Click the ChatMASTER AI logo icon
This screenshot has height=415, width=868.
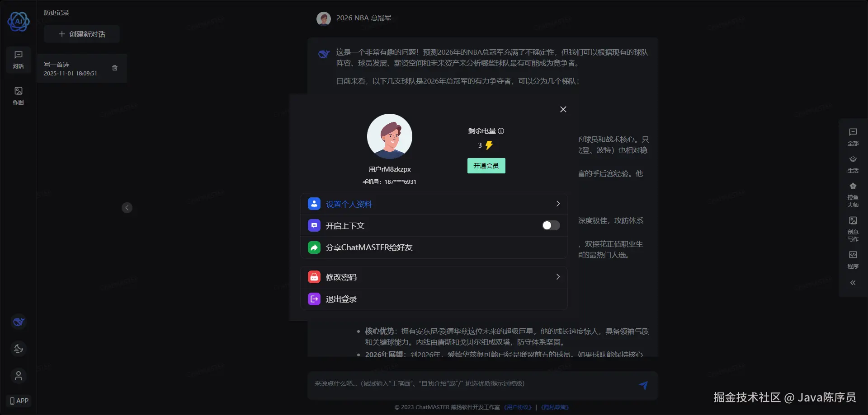(x=19, y=21)
